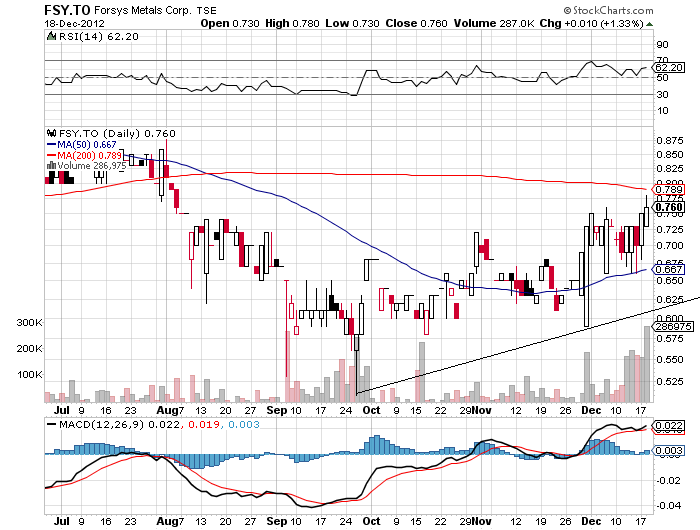This screenshot has width=700, height=530.
Task: Click the 0.525 price axis label
Action: [x=670, y=381]
